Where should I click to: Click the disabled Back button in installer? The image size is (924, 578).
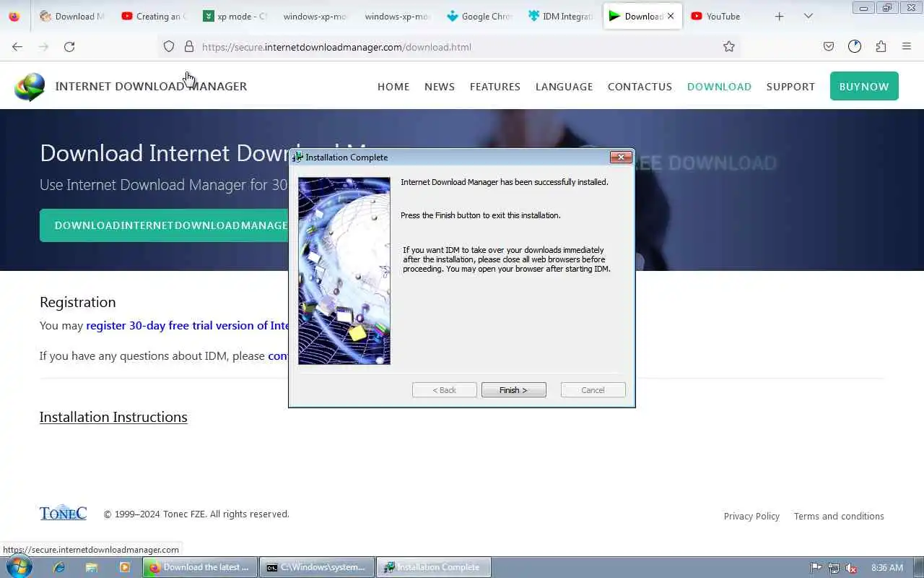pyautogui.click(x=444, y=390)
